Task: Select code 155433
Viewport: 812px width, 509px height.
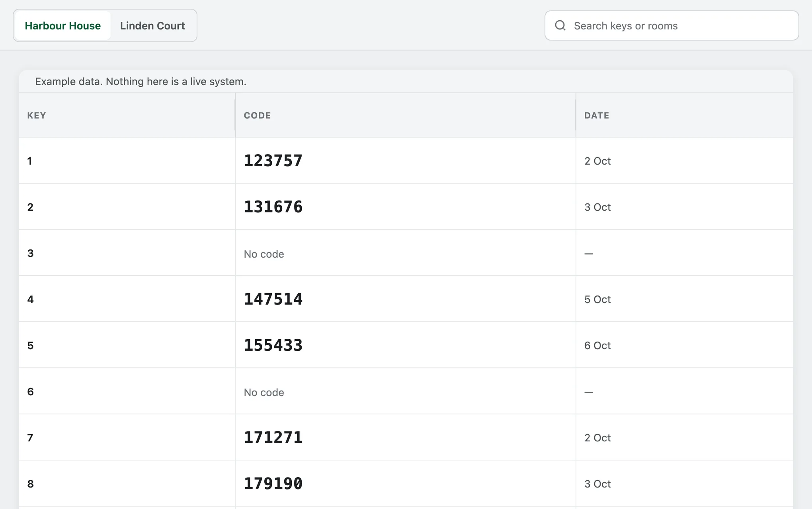Action: click(x=273, y=345)
